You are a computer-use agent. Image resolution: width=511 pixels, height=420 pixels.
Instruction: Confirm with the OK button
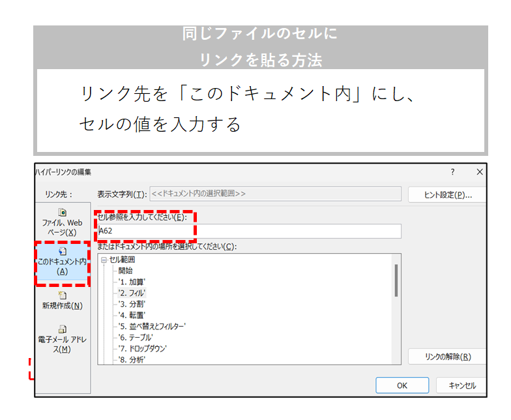(402, 385)
